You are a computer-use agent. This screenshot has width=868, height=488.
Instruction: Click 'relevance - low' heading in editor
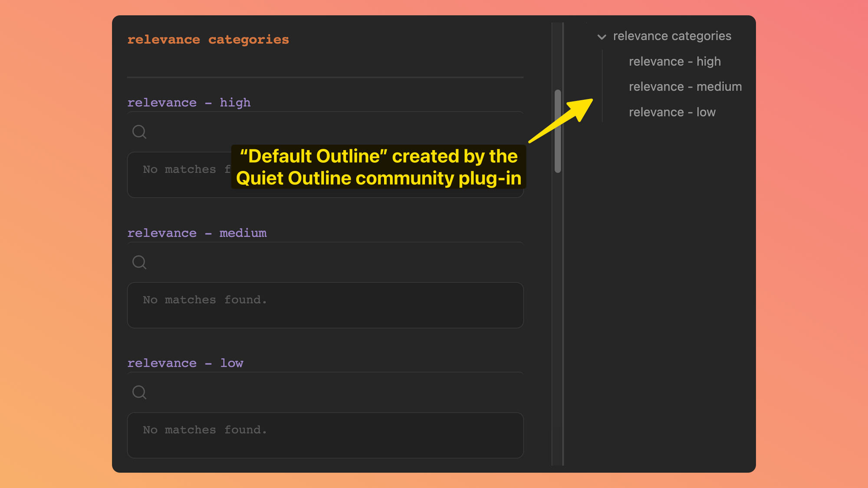tap(185, 363)
